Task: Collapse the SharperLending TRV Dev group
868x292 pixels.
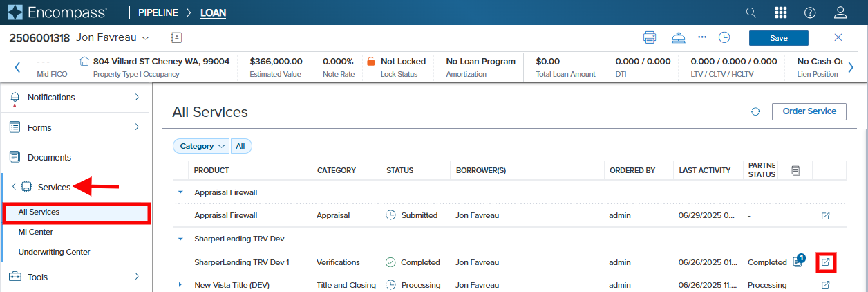Action: (181, 239)
